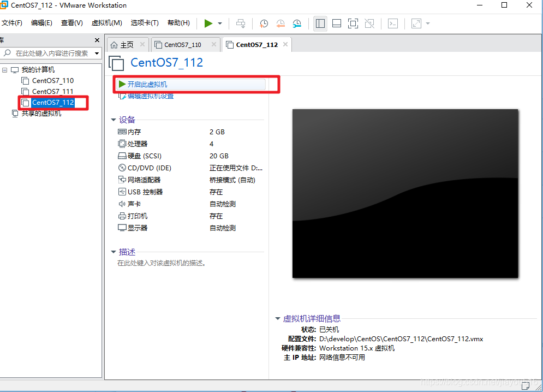Screen dimensions: 543x392
Task: Collapse the 虚拟机详细信息 section
Action: point(277,318)
